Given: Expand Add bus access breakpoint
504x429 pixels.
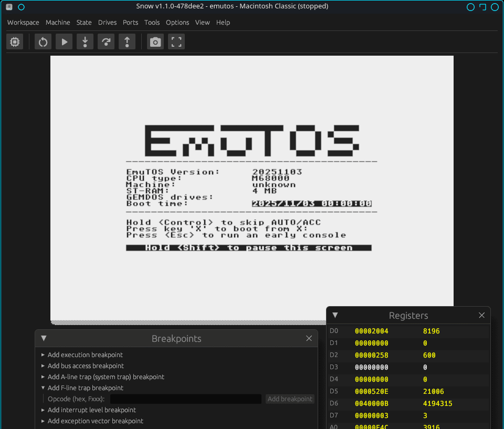Looking at the screenshot, I should 86,366.
